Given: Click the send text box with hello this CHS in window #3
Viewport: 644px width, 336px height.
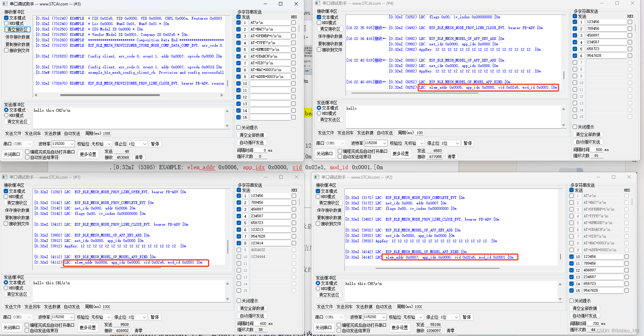Looking at the screenshot, I should [x=128, y=117].
